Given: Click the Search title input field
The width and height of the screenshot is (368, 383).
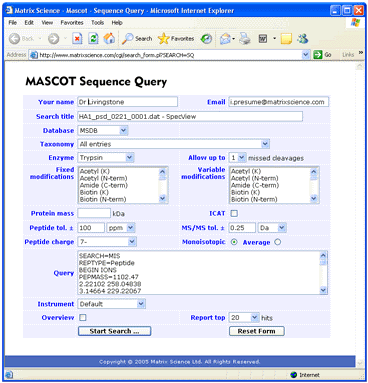Looking at the screenshot, I should coord(190,116).
